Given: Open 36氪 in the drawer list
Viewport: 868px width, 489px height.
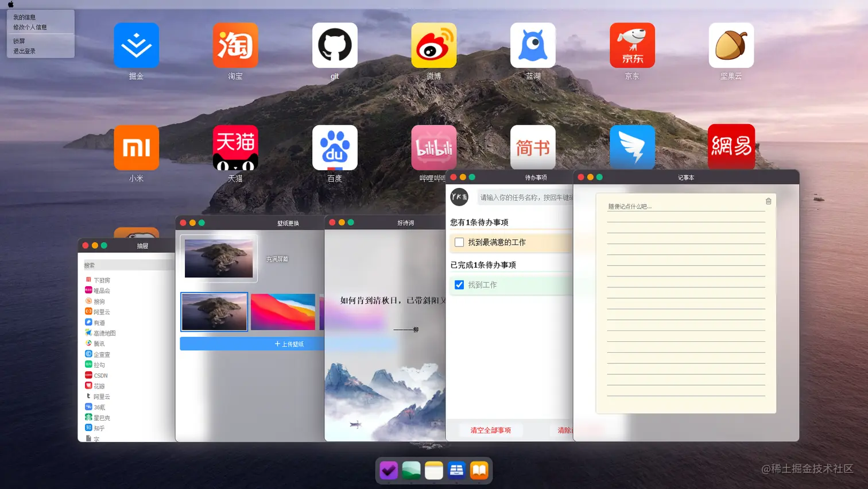Looking at the screenshot, I should (95, 407).
